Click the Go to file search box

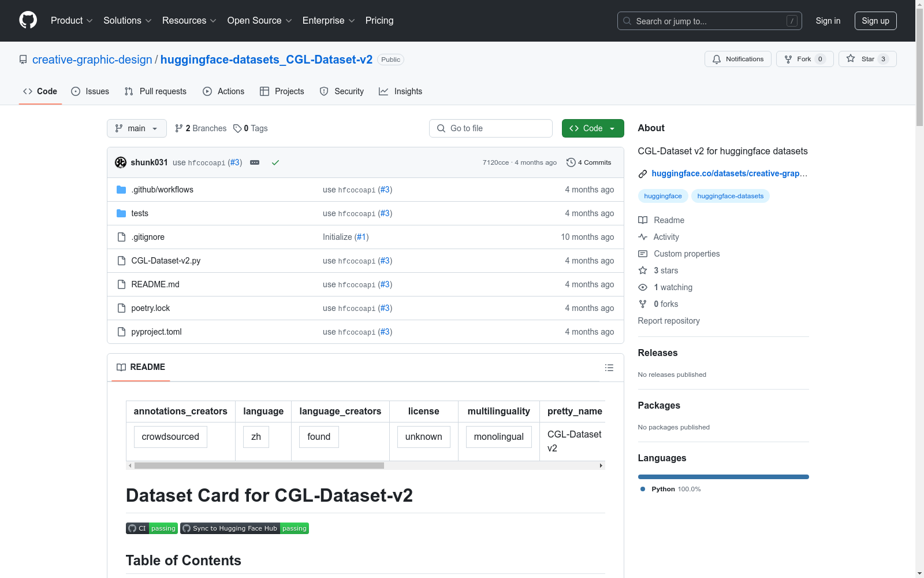point(491,128)
